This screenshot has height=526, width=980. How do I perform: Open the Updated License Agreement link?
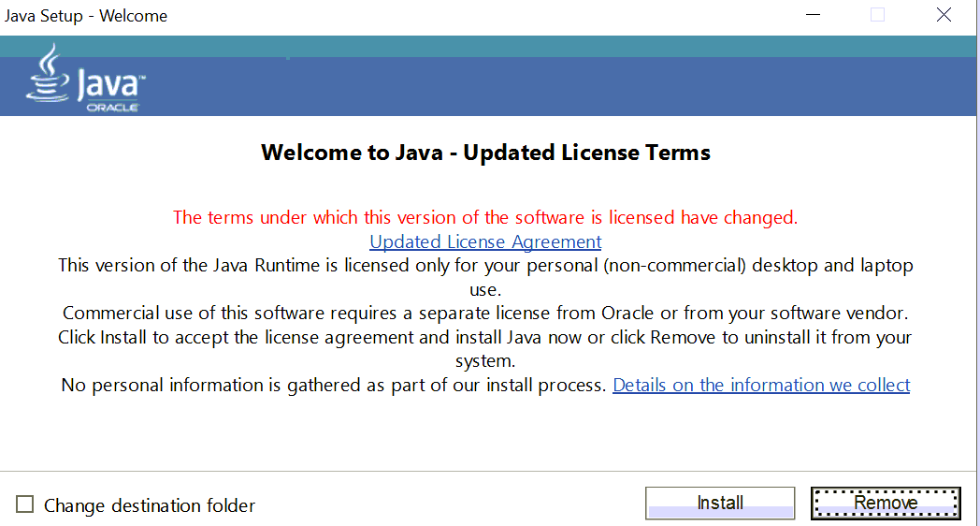pos(485,241)
